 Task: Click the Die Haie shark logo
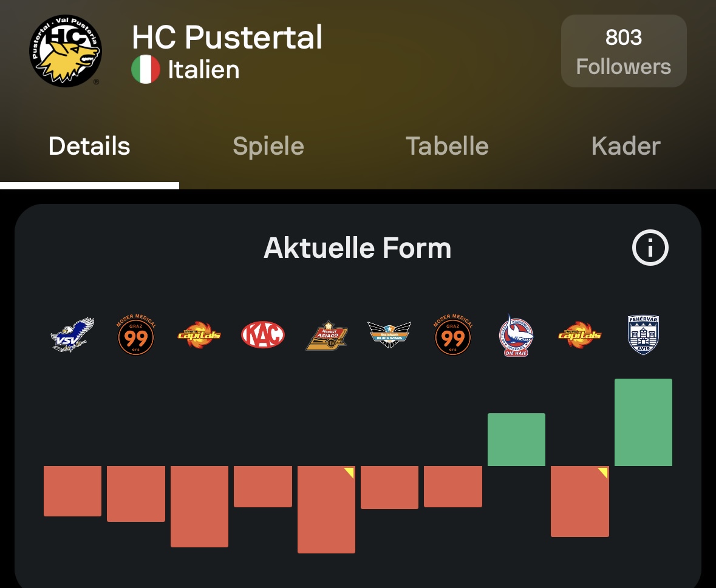(x=516, y=335)
